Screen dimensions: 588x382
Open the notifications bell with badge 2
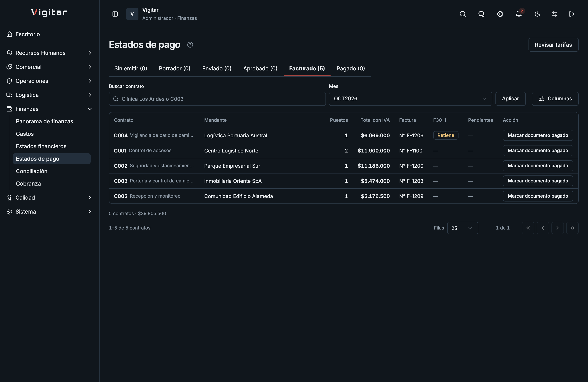click(x=519, y=14)
